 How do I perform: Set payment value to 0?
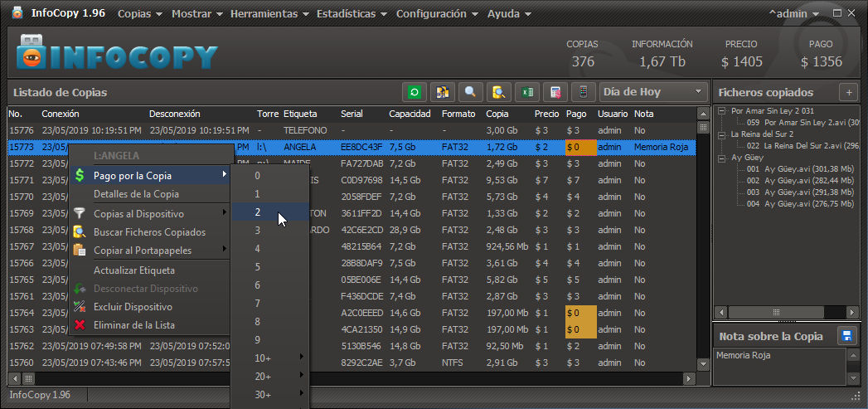270,175
